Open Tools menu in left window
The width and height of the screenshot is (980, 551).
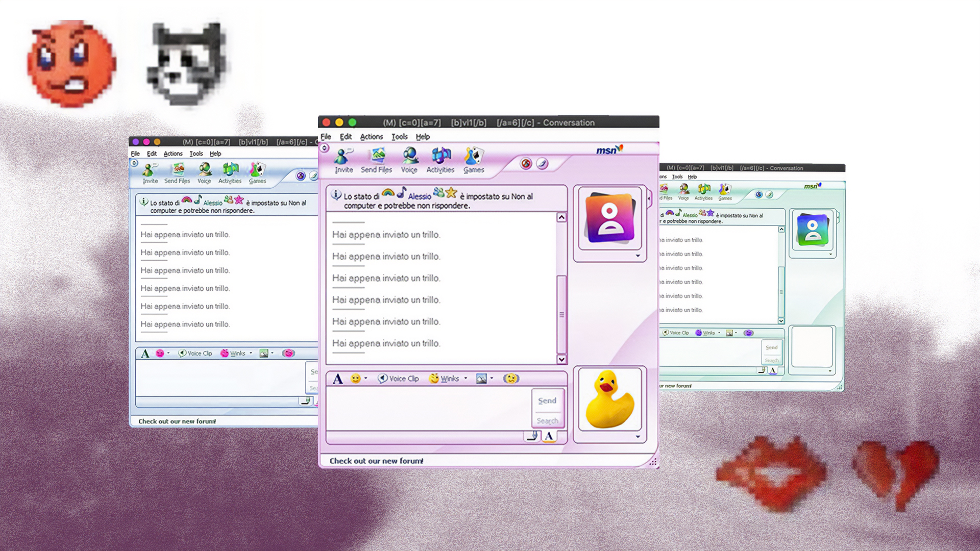(x=196, y=154)
